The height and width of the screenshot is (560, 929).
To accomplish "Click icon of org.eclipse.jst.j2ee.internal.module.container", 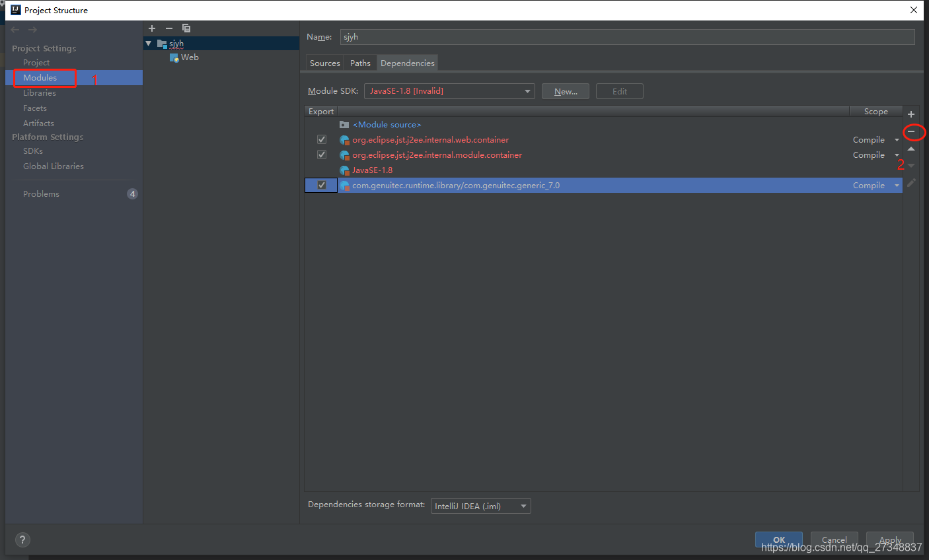I will coord(344,155).
